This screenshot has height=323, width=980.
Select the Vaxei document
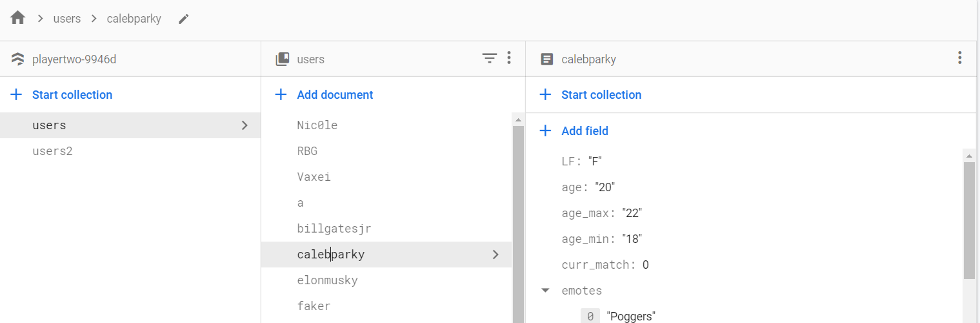click(x=314, y=177)
